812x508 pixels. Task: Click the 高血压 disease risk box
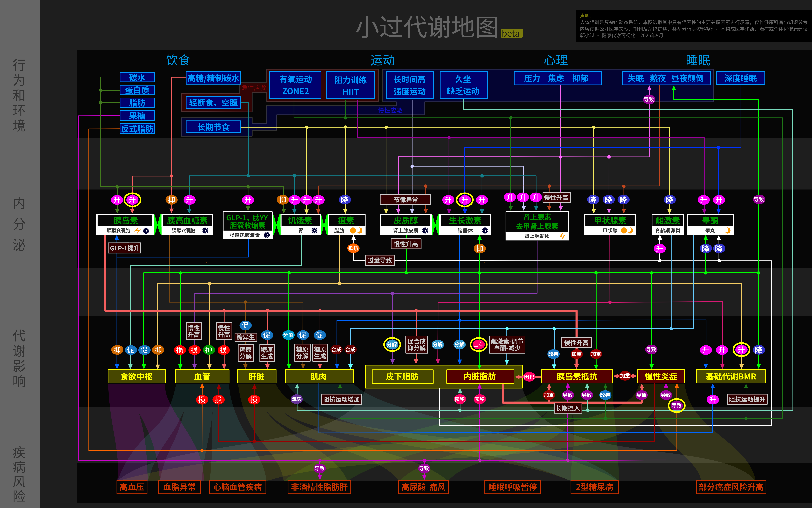tap(132, 487)
